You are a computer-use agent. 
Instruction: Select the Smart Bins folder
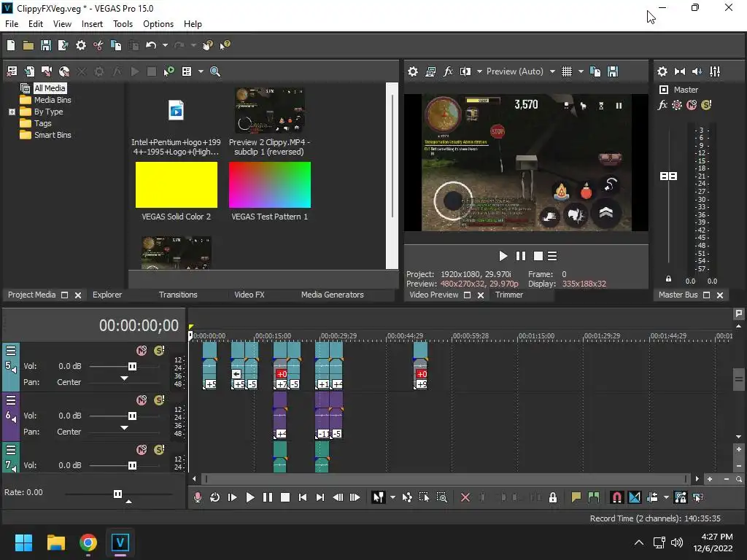[x=53, y=135]
